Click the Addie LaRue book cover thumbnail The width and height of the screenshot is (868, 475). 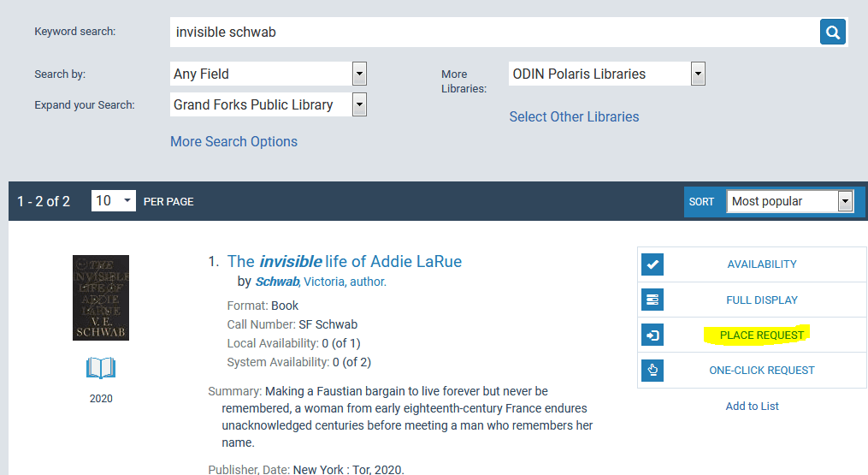coord(101,298)
